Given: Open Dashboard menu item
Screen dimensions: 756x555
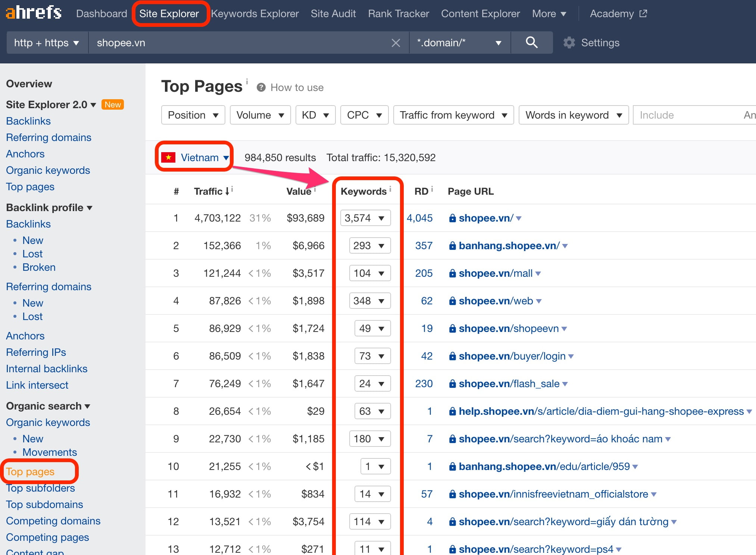Looking at the screenshot, I should click(101, 14).
